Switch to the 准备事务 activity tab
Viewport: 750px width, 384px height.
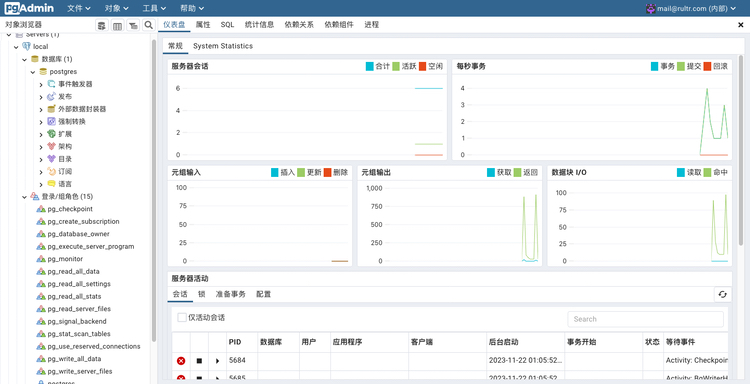(231, 294)
